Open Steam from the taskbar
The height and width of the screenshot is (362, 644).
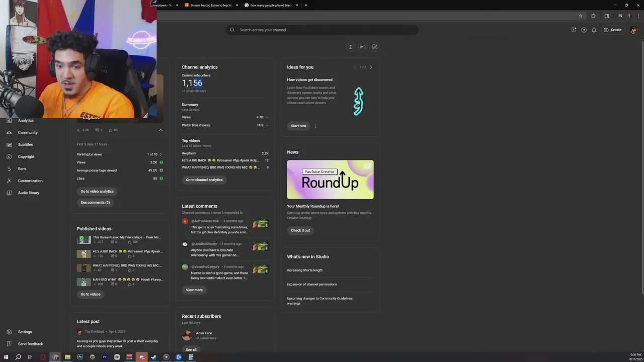(x=154, y=357)
